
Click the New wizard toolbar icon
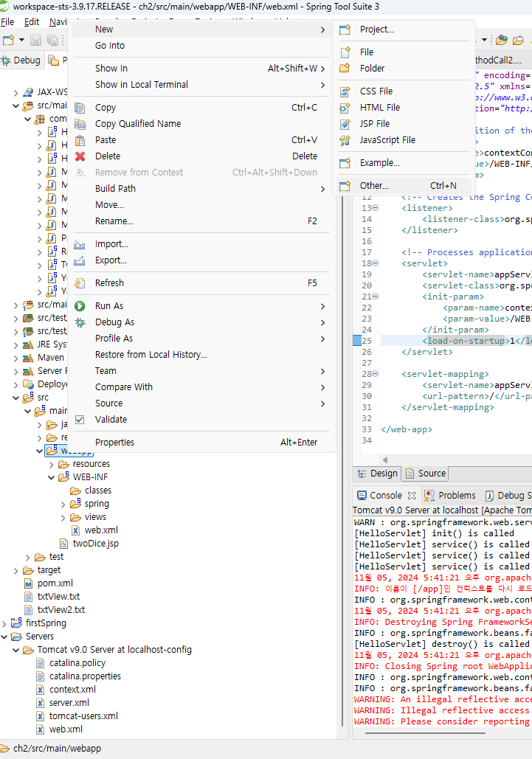[x=8, y=40]
